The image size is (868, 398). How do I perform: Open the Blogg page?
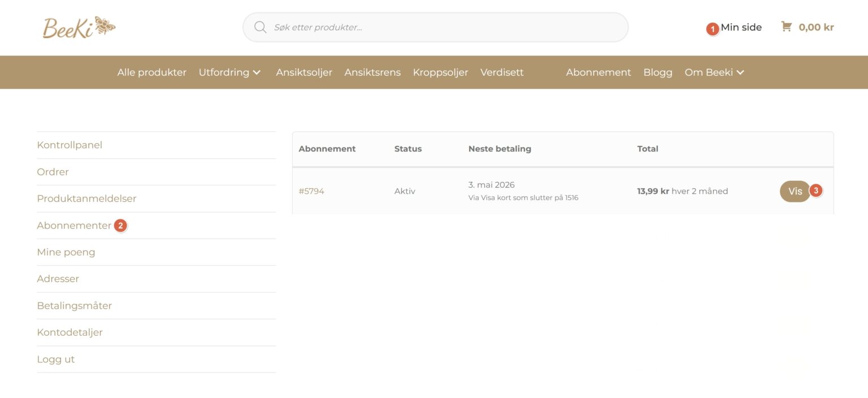tap(658, 72)
